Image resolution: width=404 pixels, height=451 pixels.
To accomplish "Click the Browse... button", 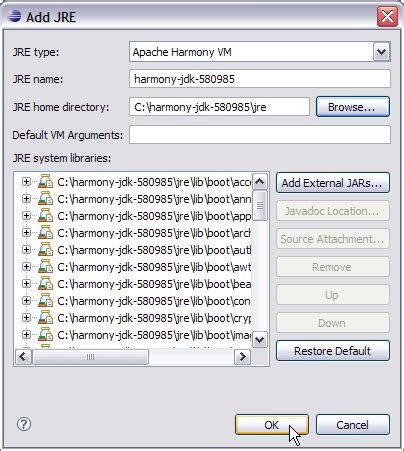I will click(x=353, y=107).
